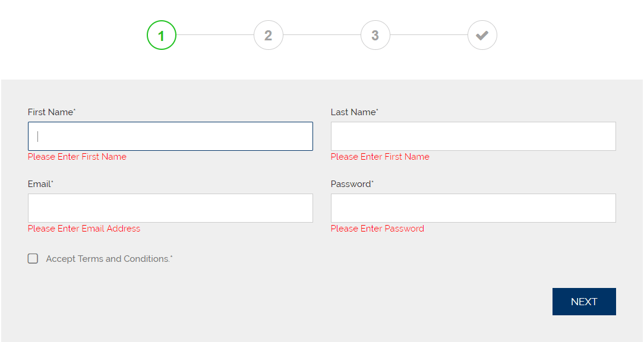The width and height of the screenshot is (644, 342).
Task: Click the error message under First Name field
Action: pos(77,157)
